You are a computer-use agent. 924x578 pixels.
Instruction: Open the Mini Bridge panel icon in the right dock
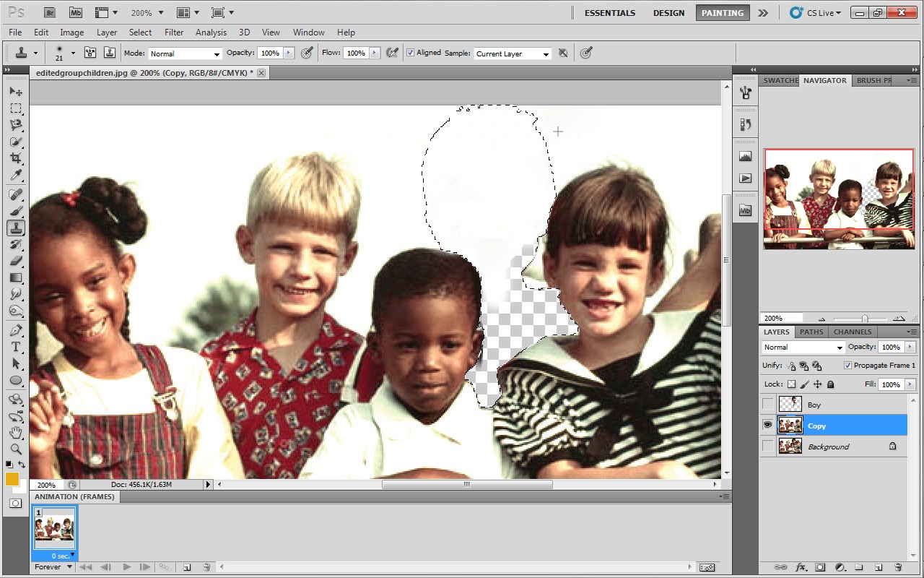746,210
